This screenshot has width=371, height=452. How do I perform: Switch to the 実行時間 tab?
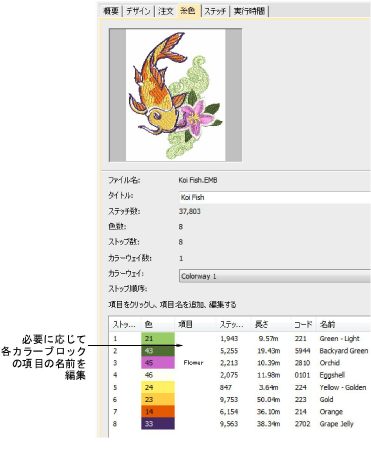coord(249,11)
